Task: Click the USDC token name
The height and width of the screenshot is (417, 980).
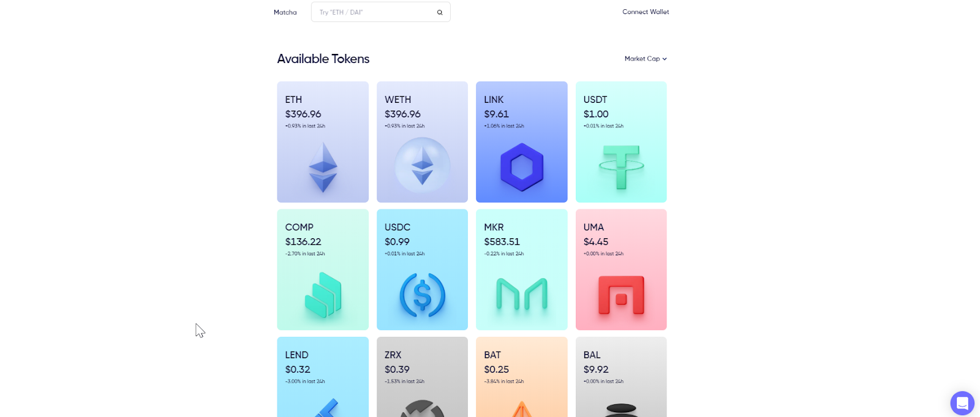Action: [x=398, y=227]
